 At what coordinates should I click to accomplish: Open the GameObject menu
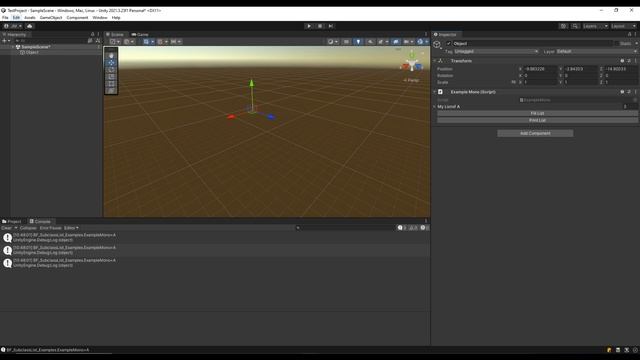tap(51, 18)
